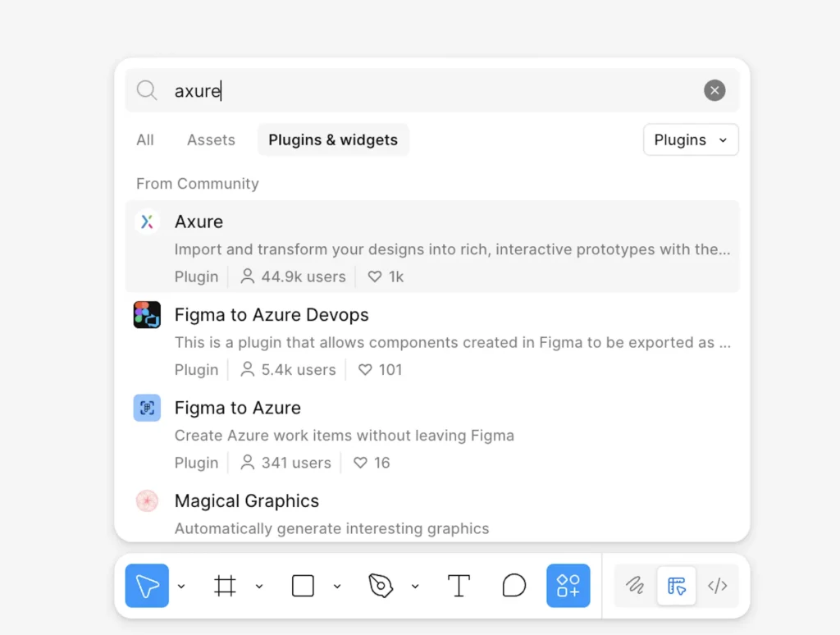Switch to the Assets tab
Screen dimensions: 840x635
211,140
